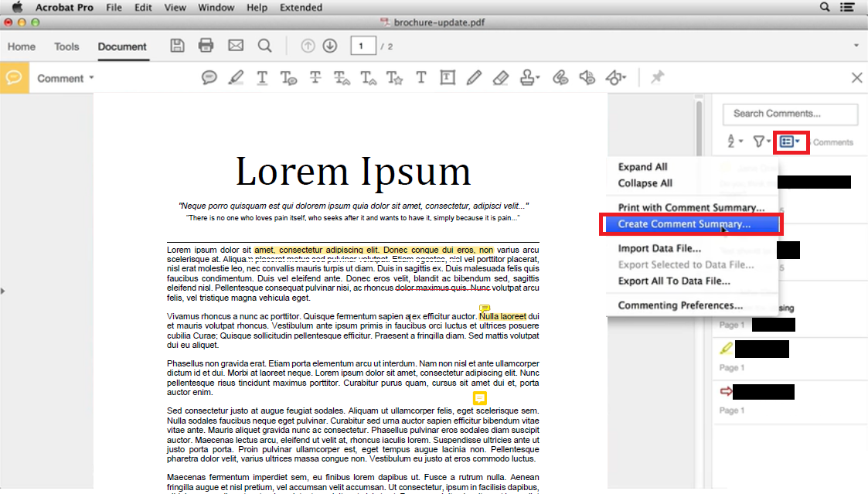Select the Sticky Note comment tool
Viewport: 868px width, 494px height.
coord(209,77)
